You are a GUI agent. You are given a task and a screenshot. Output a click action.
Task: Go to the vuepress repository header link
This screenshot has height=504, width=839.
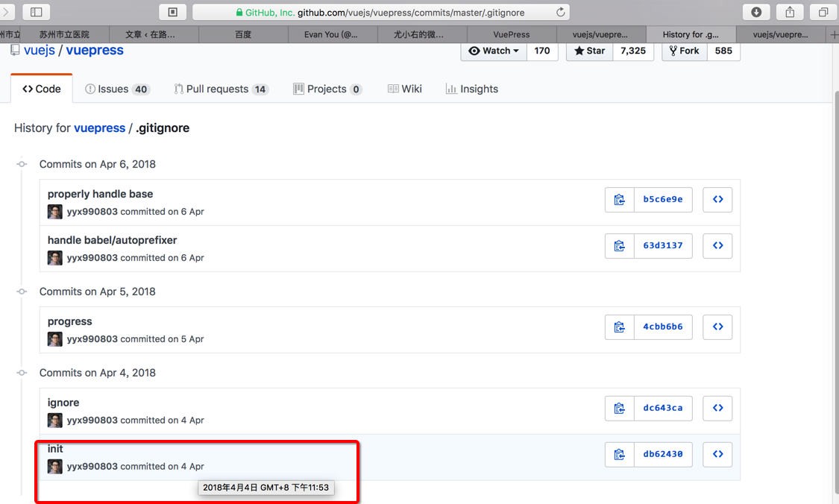(x=95, y=50)
